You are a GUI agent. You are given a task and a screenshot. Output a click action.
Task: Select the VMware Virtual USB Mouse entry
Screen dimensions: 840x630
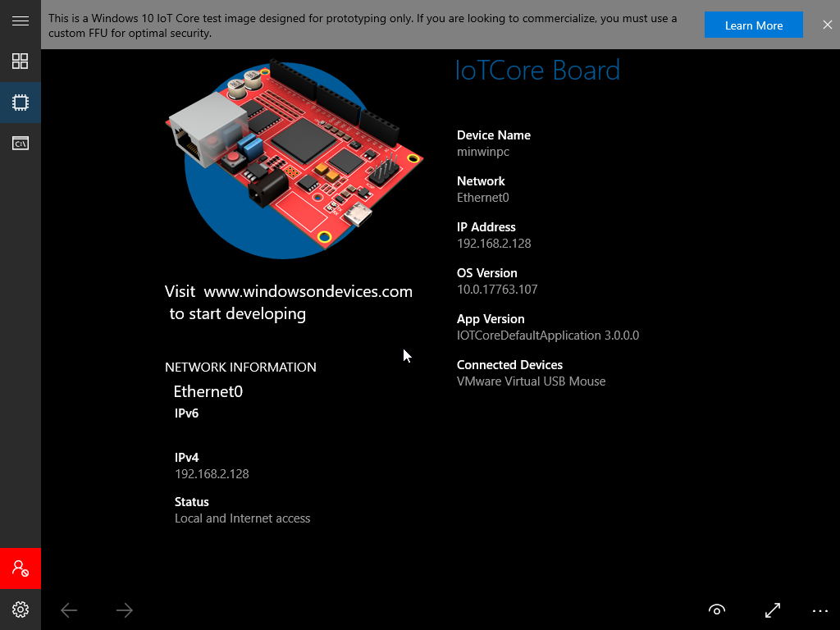[x=531, y=381]
